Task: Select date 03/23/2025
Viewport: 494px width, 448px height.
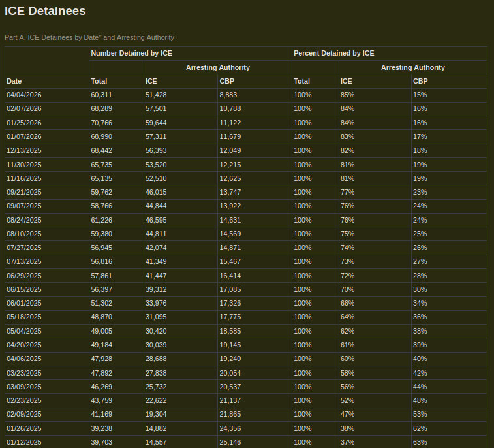Action: point(24,374)
